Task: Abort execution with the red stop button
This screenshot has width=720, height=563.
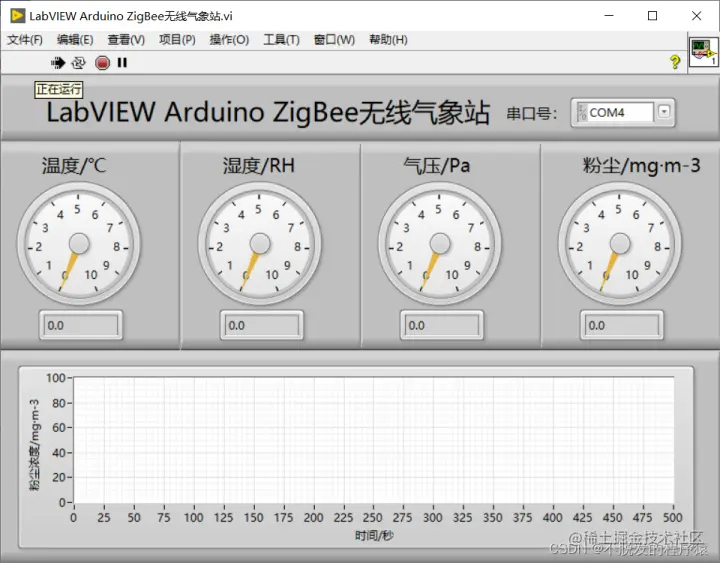Action: pyautogui.click(x=102, y=62)
